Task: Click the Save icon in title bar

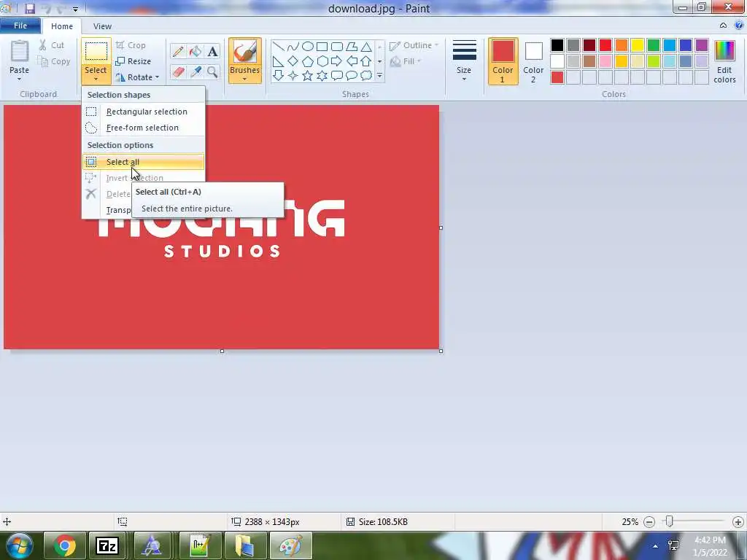Action: 30,8
